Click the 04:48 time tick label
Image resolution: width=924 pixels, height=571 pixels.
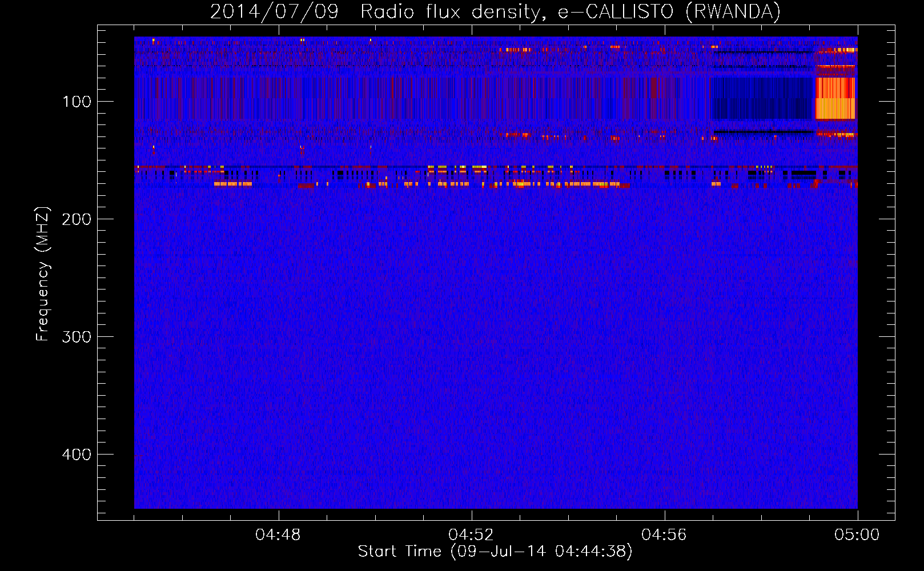(x=278, y=535)
